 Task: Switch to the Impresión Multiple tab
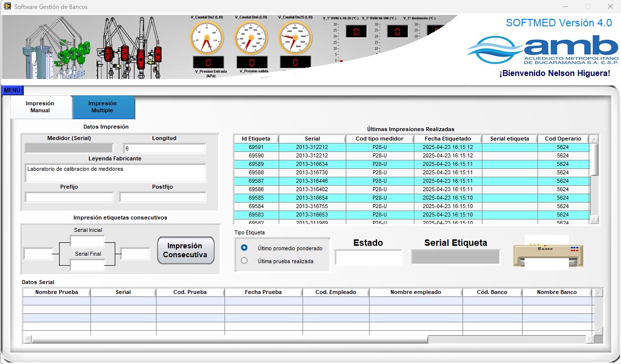(103, 107)
